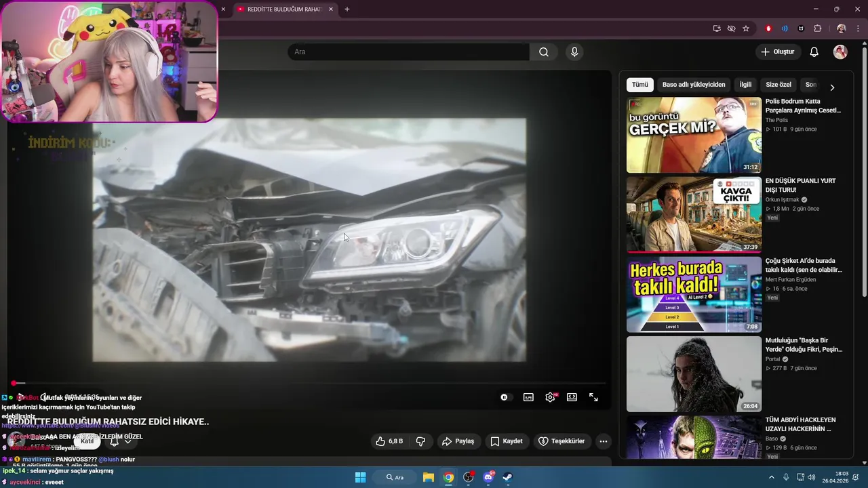Open the red hand ad-blocker extension

768,28
